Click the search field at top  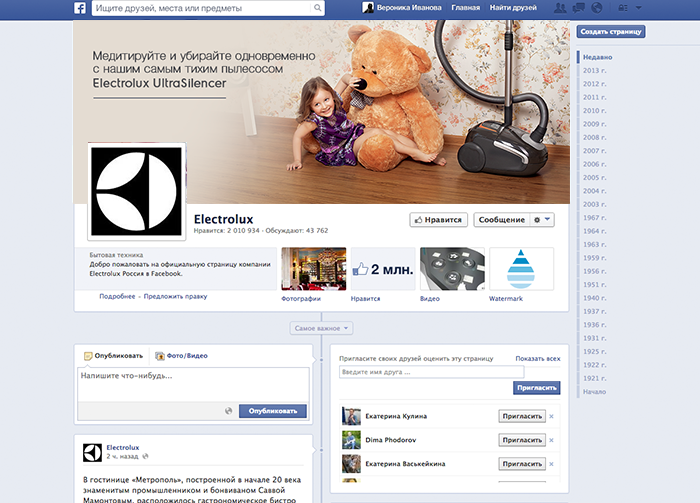[202, 8]
